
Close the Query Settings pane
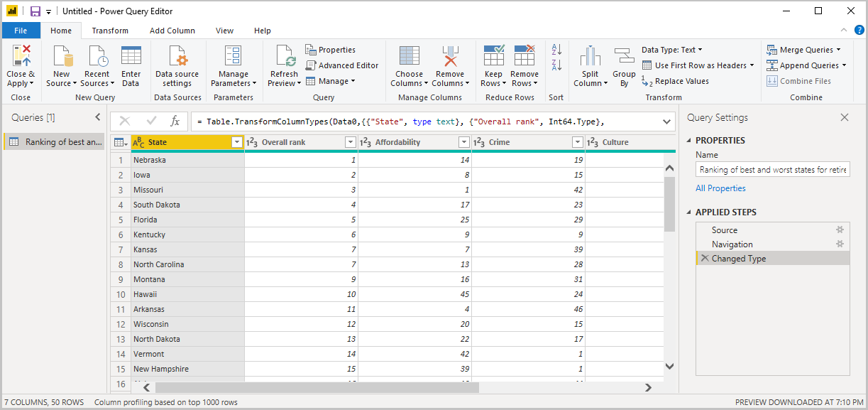(845, 118)
